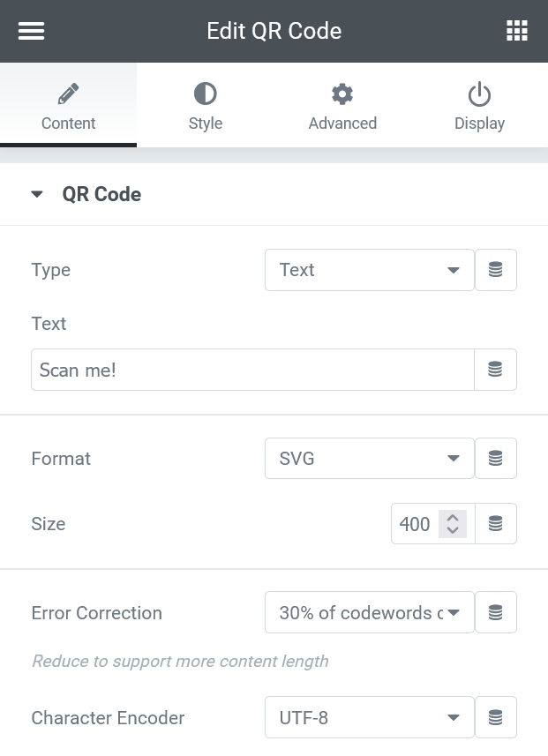
Task: Click dynamic tags icon for Text field
Action: click(x=495, y=370)
